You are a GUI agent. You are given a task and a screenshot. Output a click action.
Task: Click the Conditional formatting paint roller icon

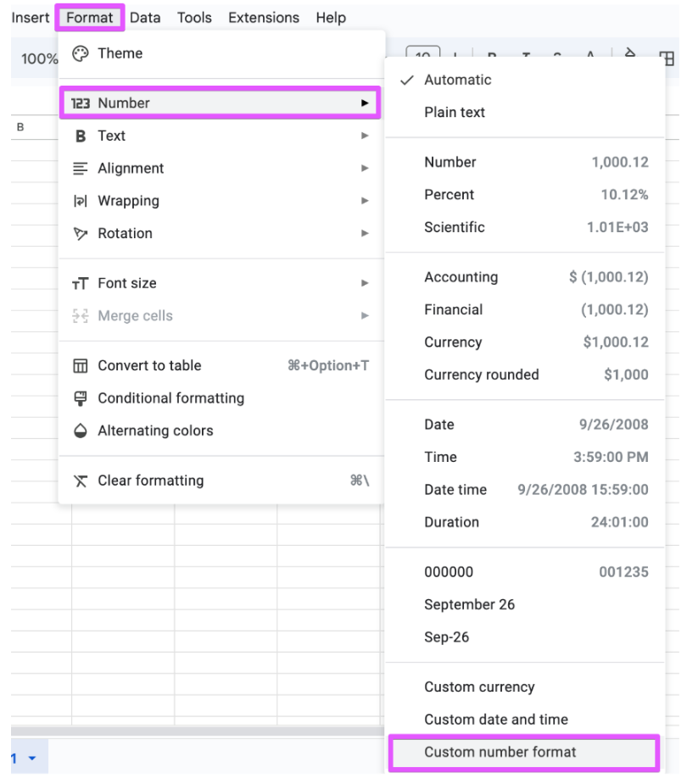click(x=81, y=398)
